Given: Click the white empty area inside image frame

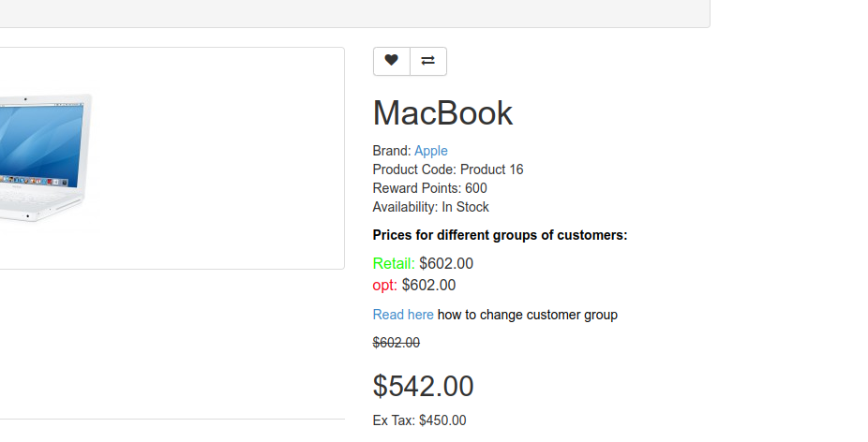Looking at the screenshot, I should pyautogui.click(x=221, y=158).
